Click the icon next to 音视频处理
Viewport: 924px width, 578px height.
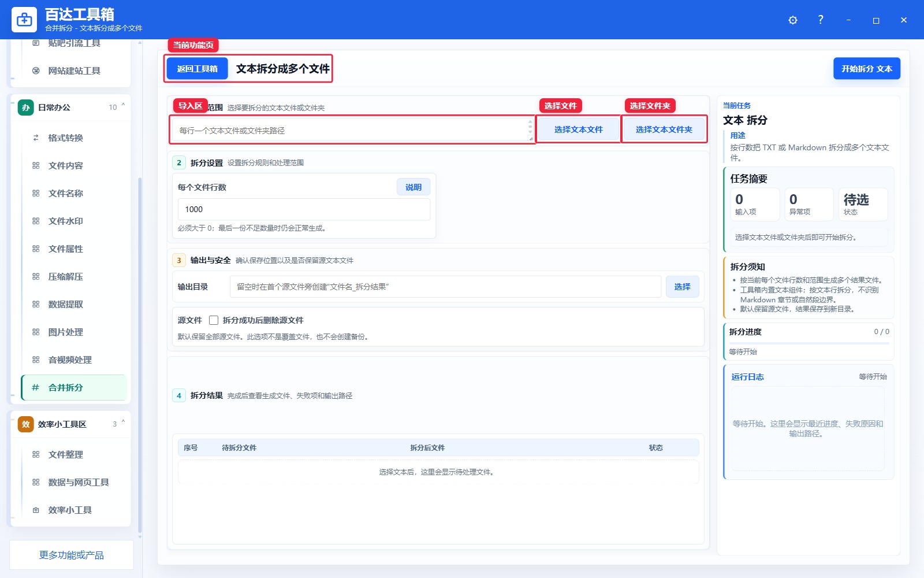coord(36,360)
